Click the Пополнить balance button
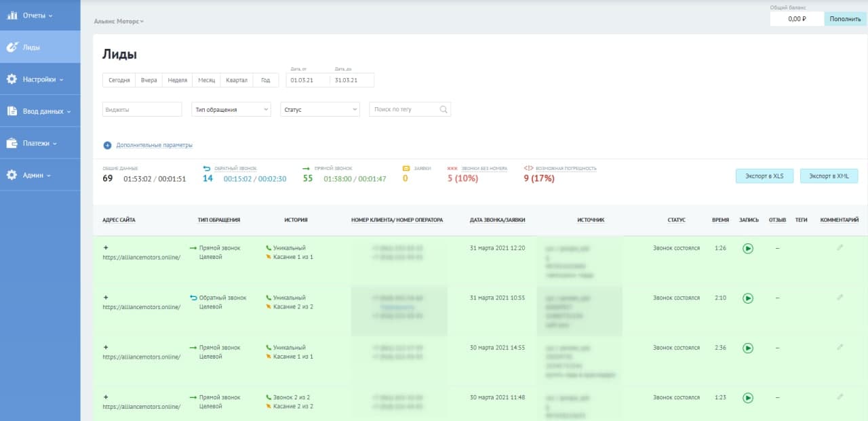This screenshot has height=421, width=868. [x=845, y=19]
